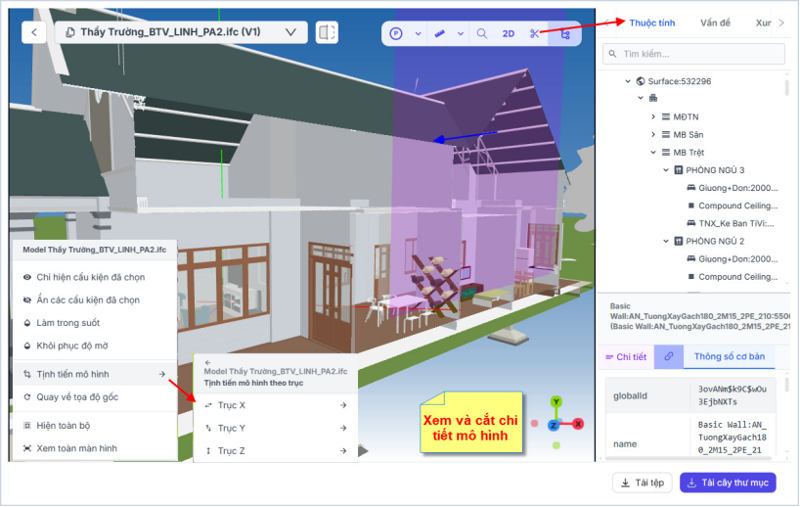800x507 pixels.
Task: Collapse the PHÒNG NGỦ 3 node
Action: [666, 170]
